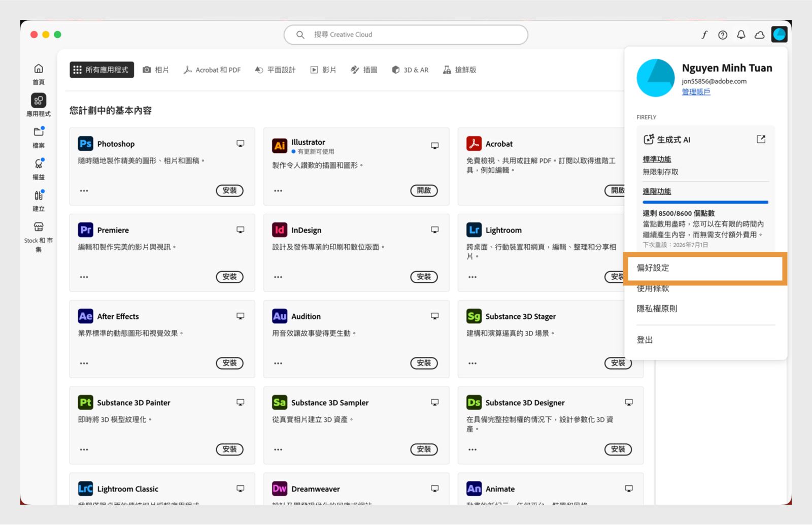Open more options for Premiere
This screenshot has height=525, width=812.
tap(84, 277)
